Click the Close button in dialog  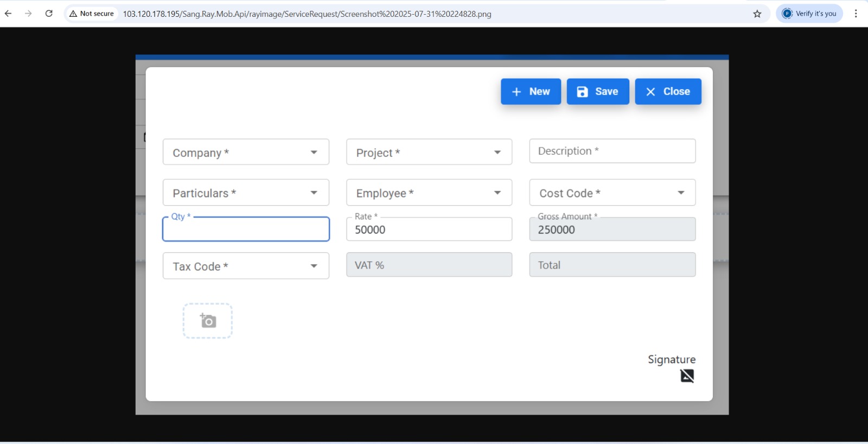coord(668,92)
